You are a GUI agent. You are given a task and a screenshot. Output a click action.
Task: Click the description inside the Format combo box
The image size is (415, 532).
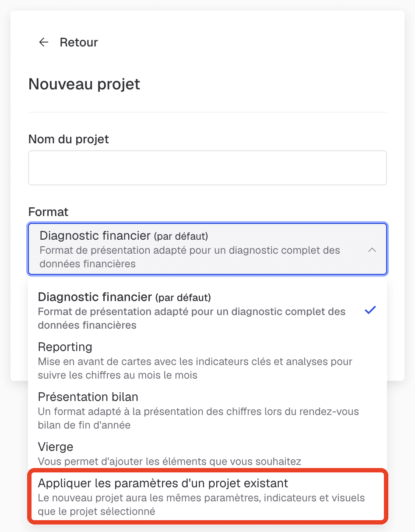[190, 257]
